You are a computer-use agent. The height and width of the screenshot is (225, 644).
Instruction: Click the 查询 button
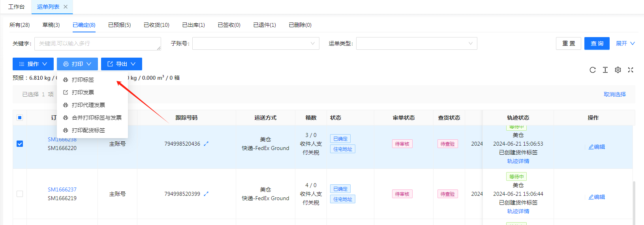[x=597, y=43]
